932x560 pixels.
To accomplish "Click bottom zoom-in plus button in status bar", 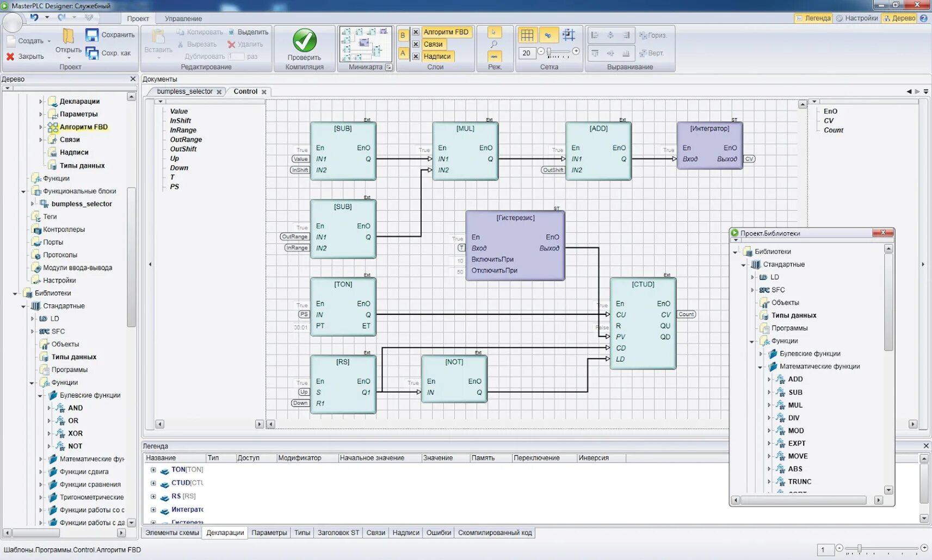I will (x=924, y=548).
